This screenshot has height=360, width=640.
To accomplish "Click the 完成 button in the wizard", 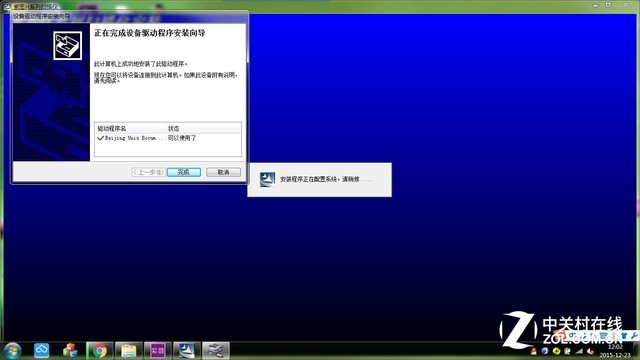I will pyautogui.click(x=184, y=172).
